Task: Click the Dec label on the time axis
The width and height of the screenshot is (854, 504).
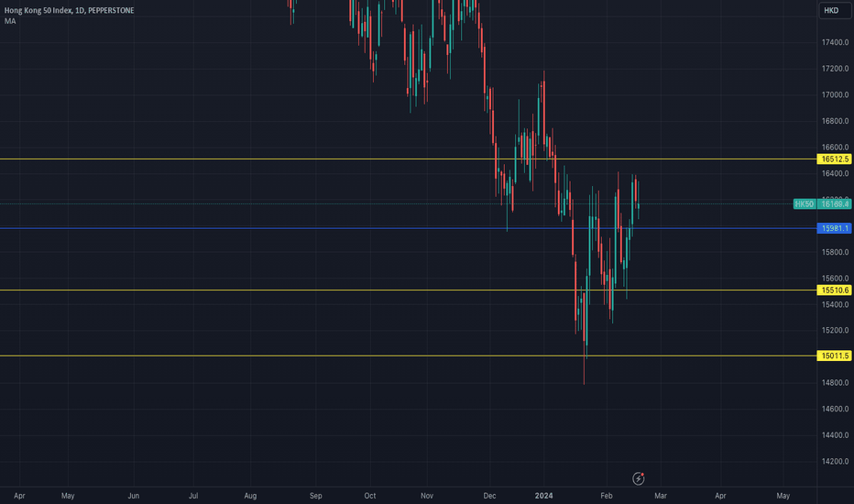Action: point(489,496)
